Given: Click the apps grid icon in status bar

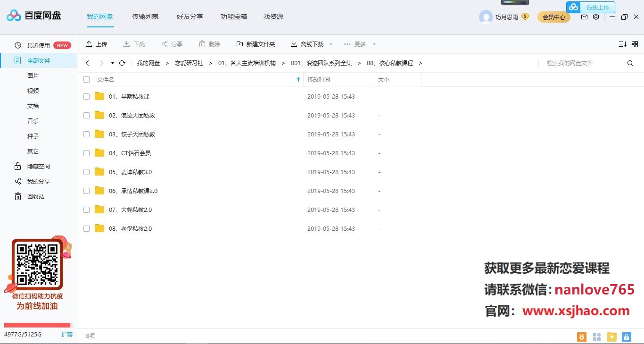Looking at the screenshot, I should (x=597, y=337).
